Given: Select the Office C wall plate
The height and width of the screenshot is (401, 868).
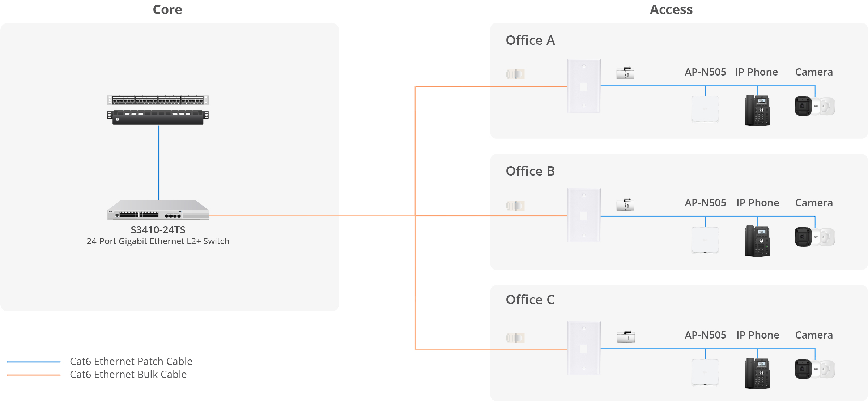Looking at the screenshot, I should click(584, 348).
